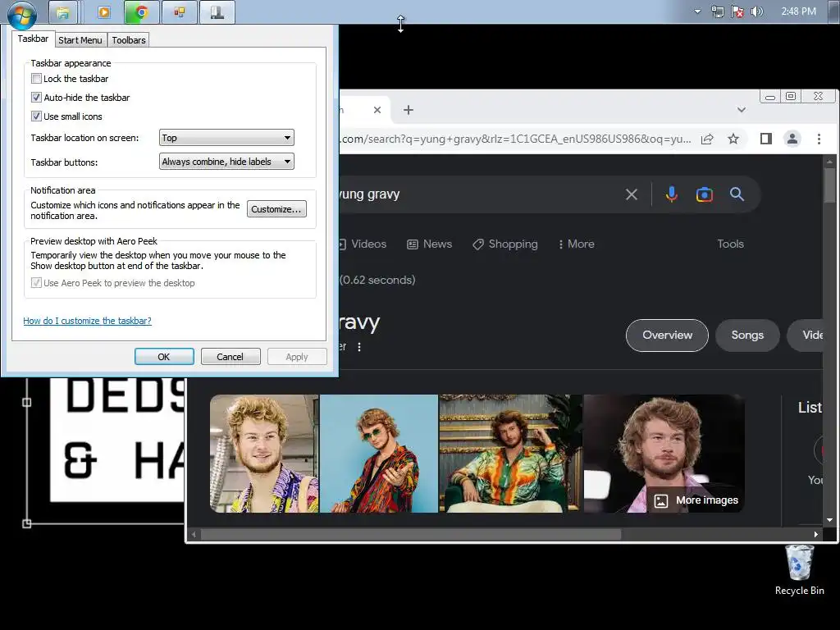Share this page icon in Chrome
Image resolution: width=840 pixels, height=630 pixels.
(x=707, y=139)
